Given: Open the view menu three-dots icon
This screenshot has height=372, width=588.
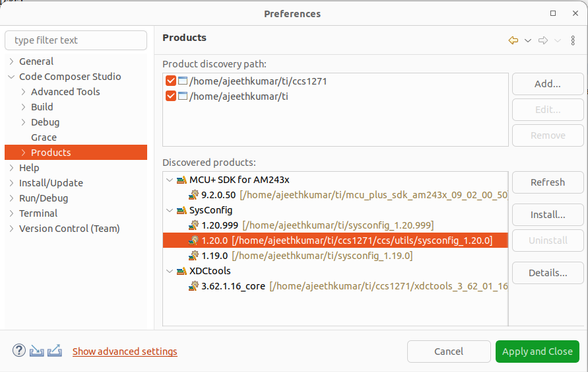Looking at the screenshot, I should 573,40.
